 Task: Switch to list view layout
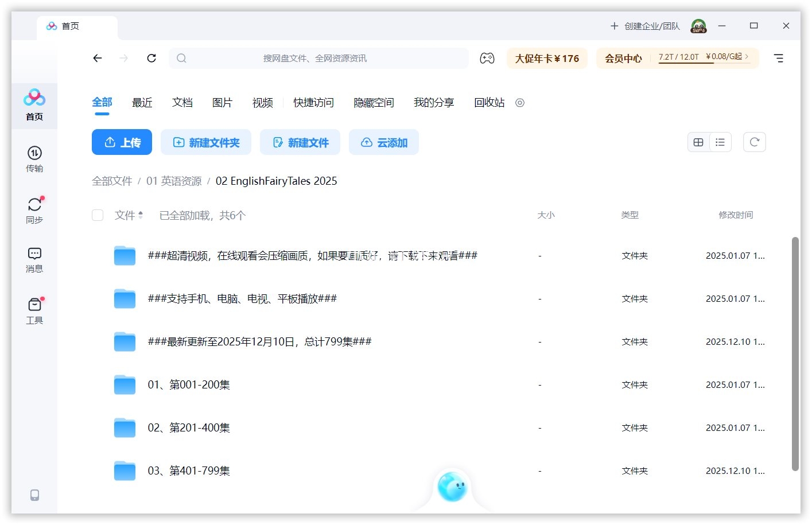tap(720, 142)
